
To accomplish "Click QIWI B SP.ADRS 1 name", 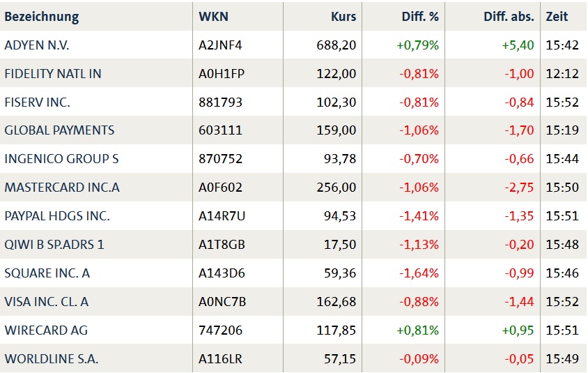I will coord(54,245).
